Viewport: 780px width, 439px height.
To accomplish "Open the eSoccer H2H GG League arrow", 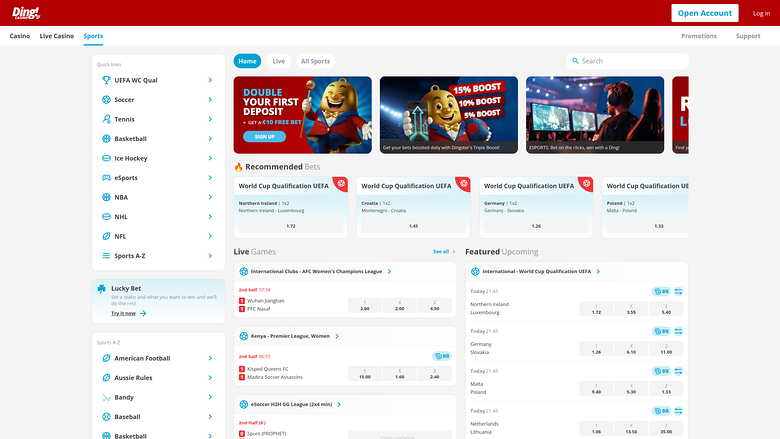I will click(339, 404).
